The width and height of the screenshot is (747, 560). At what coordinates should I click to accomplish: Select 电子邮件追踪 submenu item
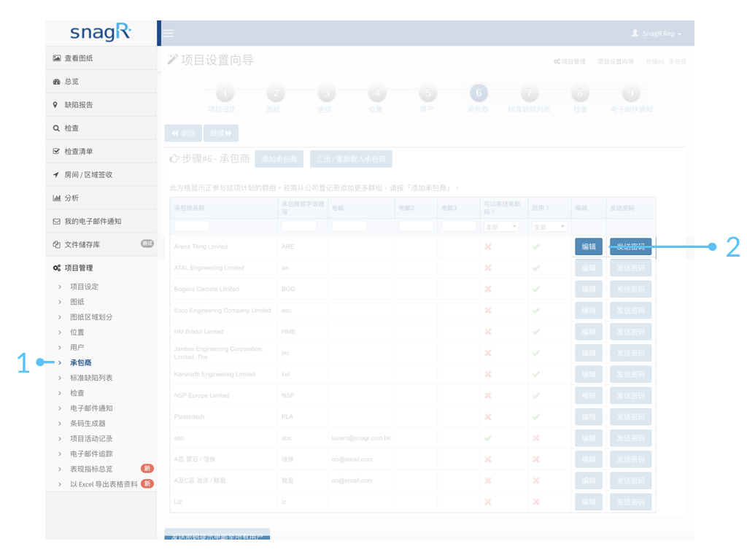91,454
